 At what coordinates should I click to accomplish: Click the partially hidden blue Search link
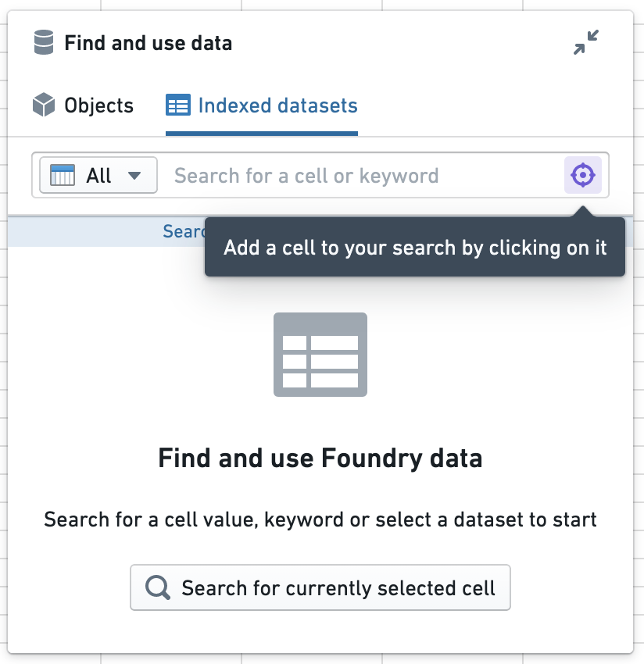(184, 232)
